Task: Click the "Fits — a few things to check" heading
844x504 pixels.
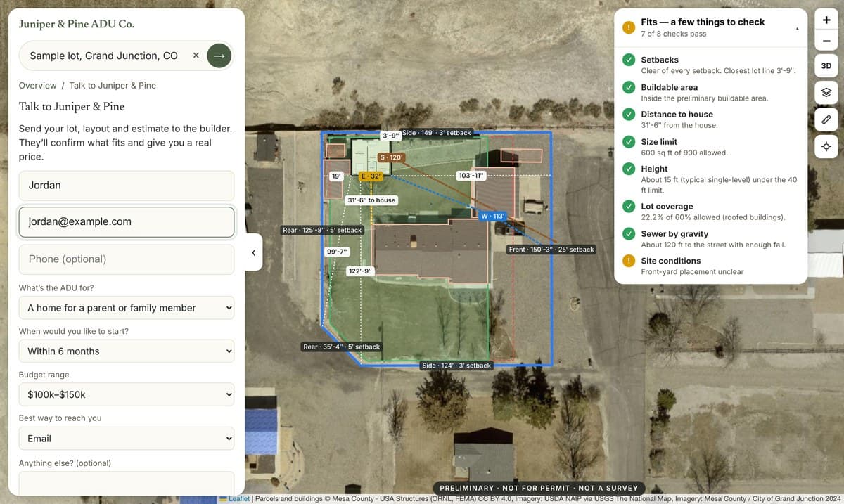Action: pyautogui.click(x=703, y=22)
